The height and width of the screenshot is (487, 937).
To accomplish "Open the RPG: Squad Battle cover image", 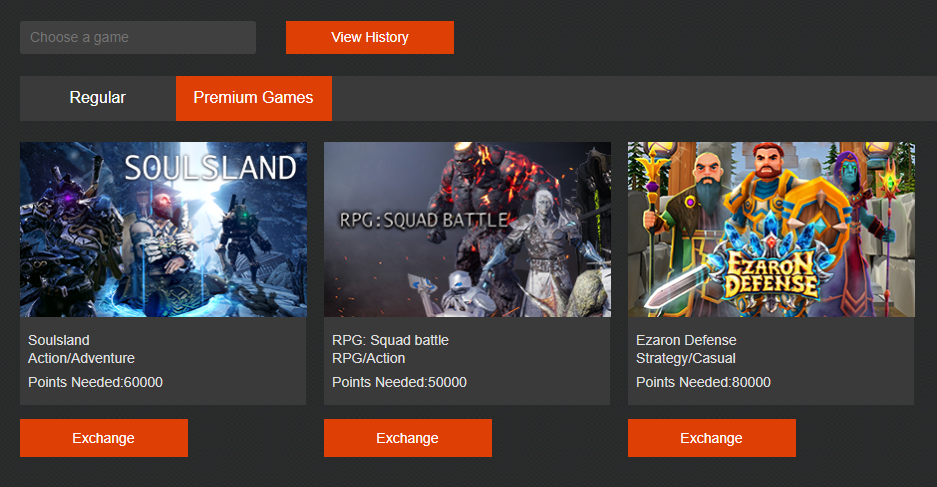I will coord(467,229).
